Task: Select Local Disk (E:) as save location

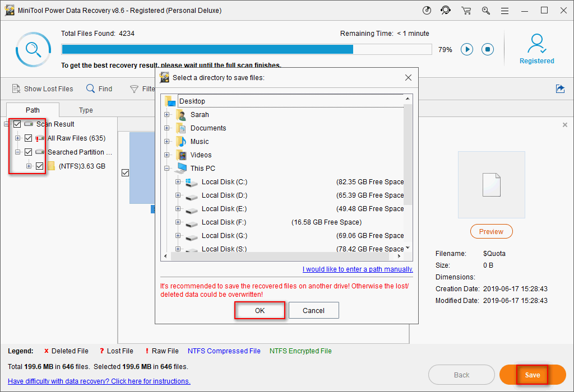Action: (224, 209)
